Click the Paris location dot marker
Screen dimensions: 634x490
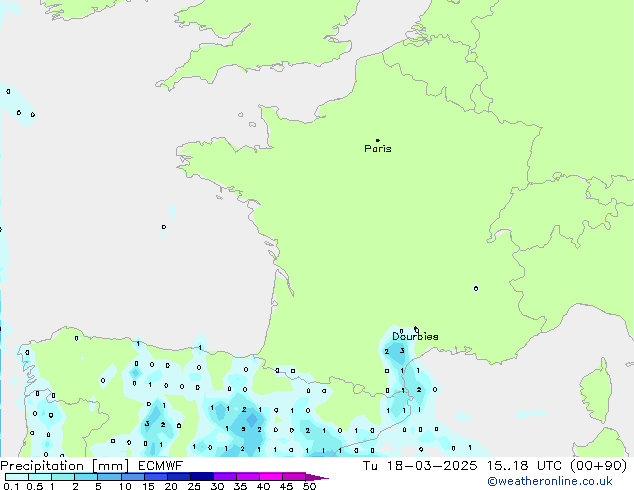coord(378,140)
